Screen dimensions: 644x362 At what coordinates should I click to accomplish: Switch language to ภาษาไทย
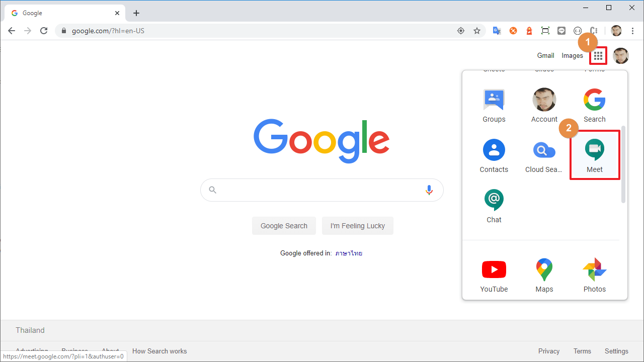coord(349,253)
